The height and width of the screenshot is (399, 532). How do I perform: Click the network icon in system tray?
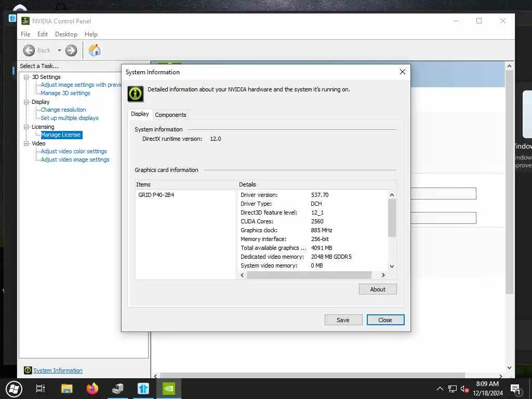453,389
